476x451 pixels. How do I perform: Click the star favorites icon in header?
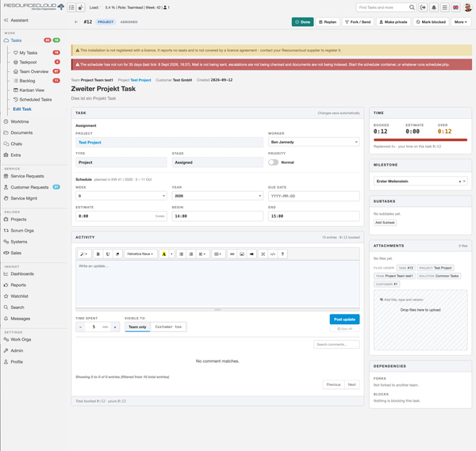pyautogui.click(x=80, y=8)
